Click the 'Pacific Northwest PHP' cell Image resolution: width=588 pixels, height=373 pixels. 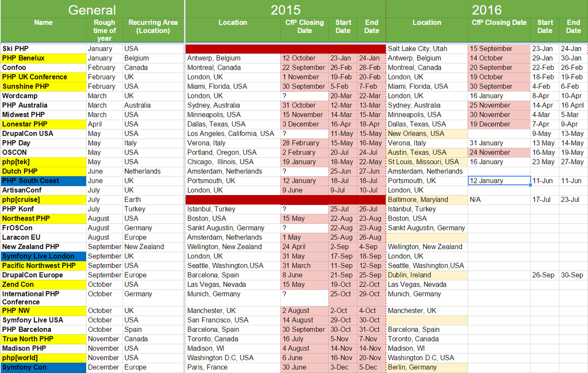coord(44,265)
